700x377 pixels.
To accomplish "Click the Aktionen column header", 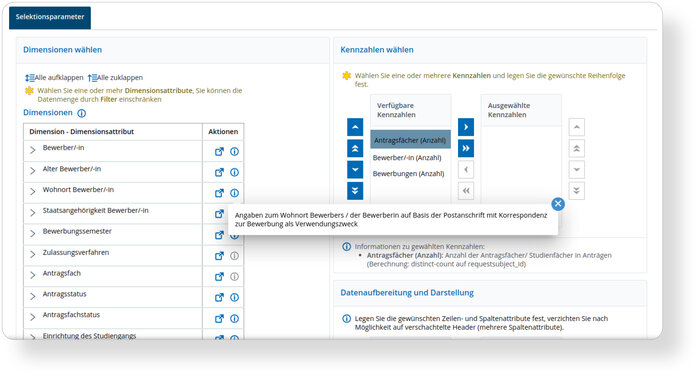I will (223, 132).
